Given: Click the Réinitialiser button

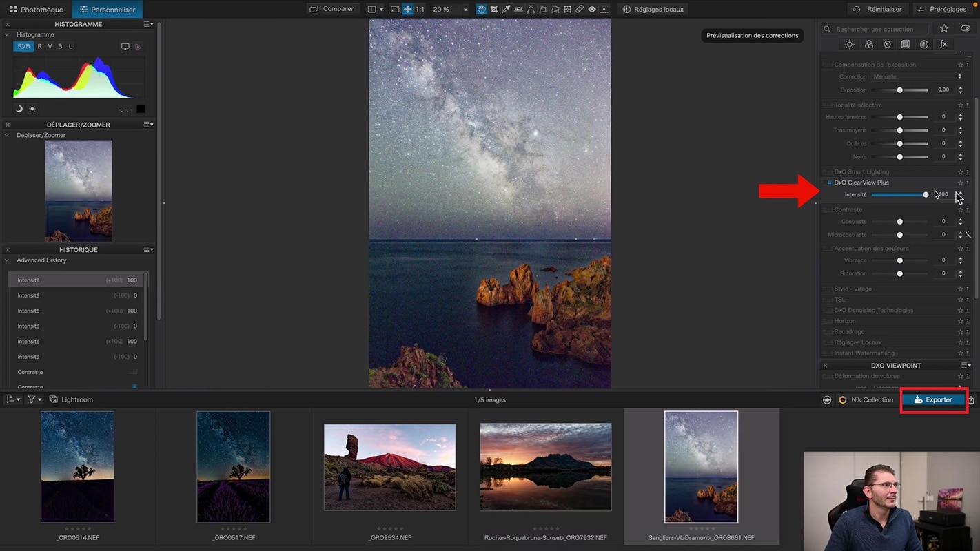Looking at the screenshot, I should click(877, 10).
